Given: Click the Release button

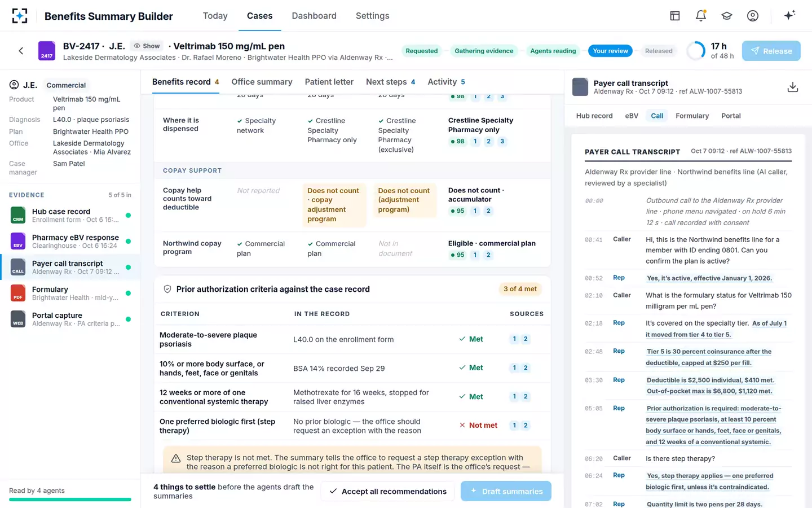Looking at the screenshot, I should (x=771, y=51).
